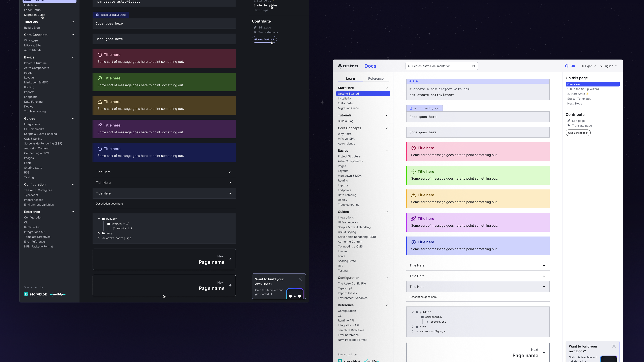Click the astro.config.mjs file tab icon
The height and width of the screenshot is (362, 644).
411,108
